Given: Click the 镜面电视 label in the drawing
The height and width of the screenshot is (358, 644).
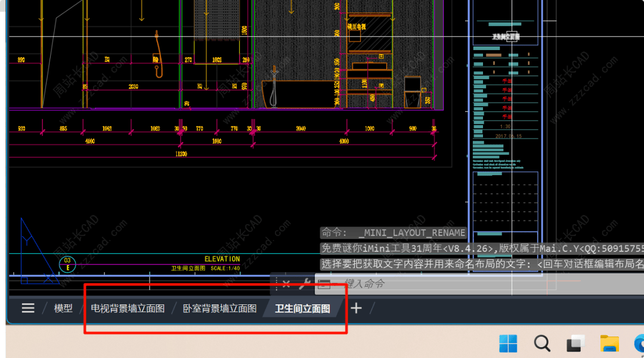Looking at the screenshot, I should tap(357, 27).
